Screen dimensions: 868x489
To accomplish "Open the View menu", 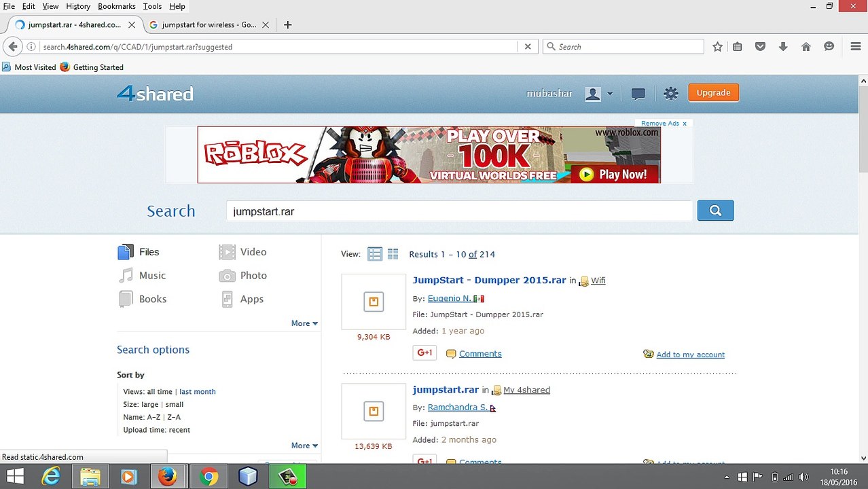I will pos(50,6).
